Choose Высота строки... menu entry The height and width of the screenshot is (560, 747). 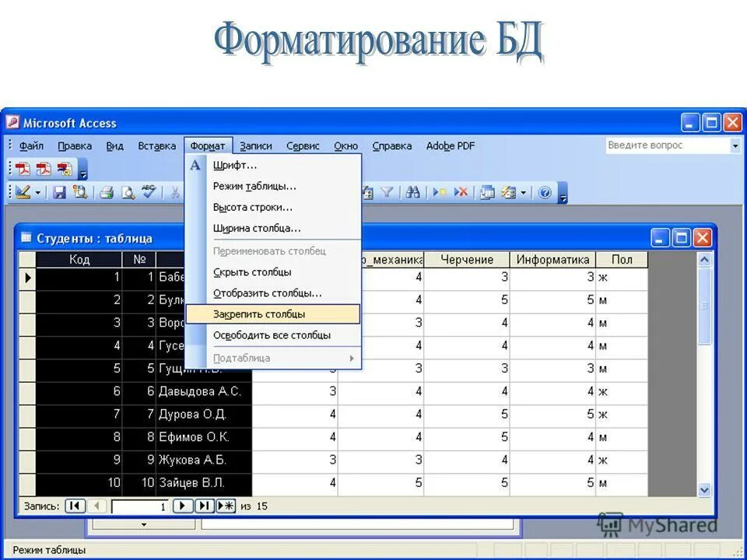273,207
